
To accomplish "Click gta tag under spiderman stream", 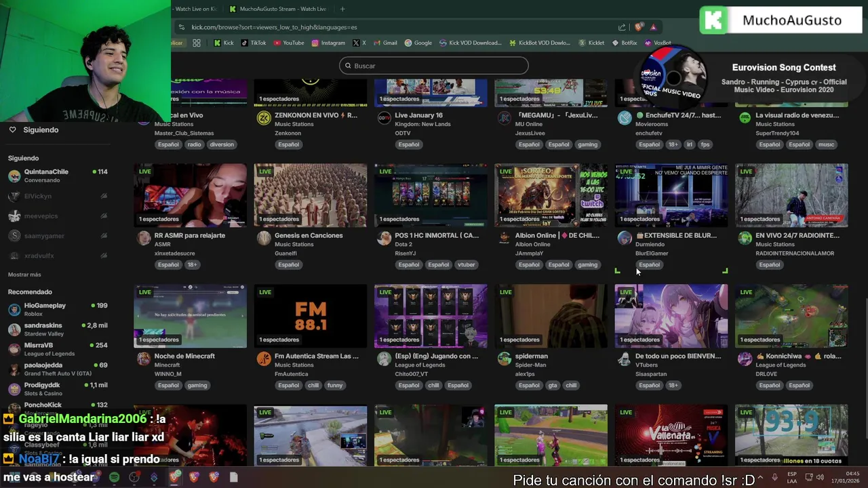I will tap(553, 385).
